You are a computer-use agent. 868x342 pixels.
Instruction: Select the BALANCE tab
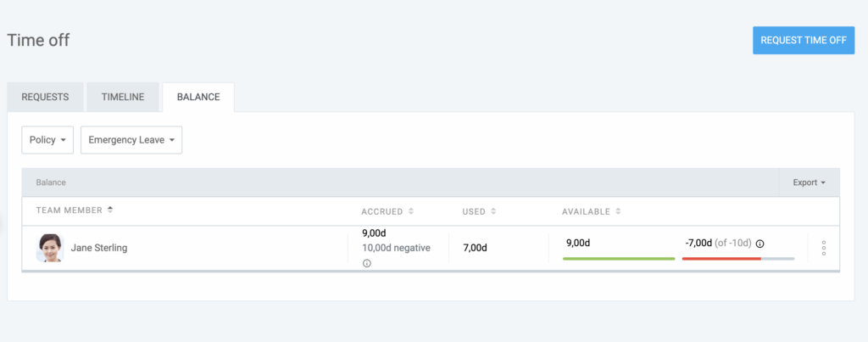(198, 97)
